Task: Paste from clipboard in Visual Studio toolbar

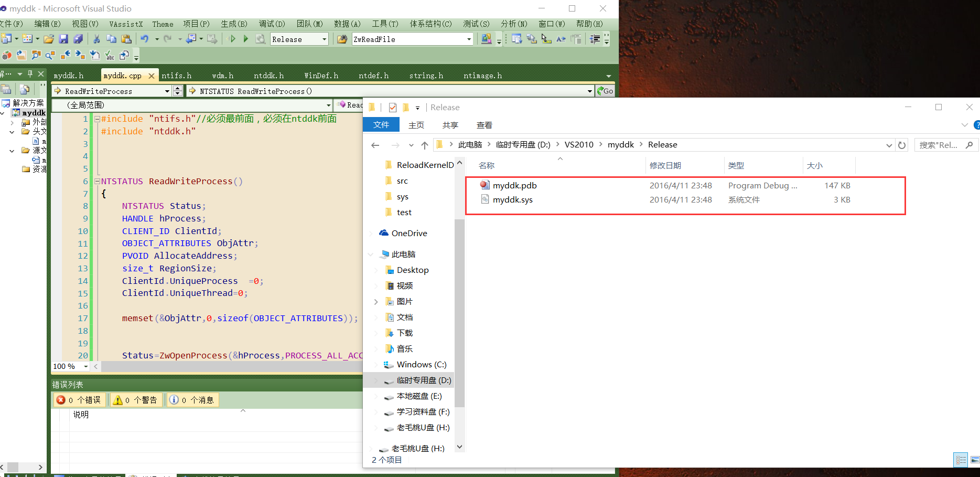Action: tap(126, 39)
